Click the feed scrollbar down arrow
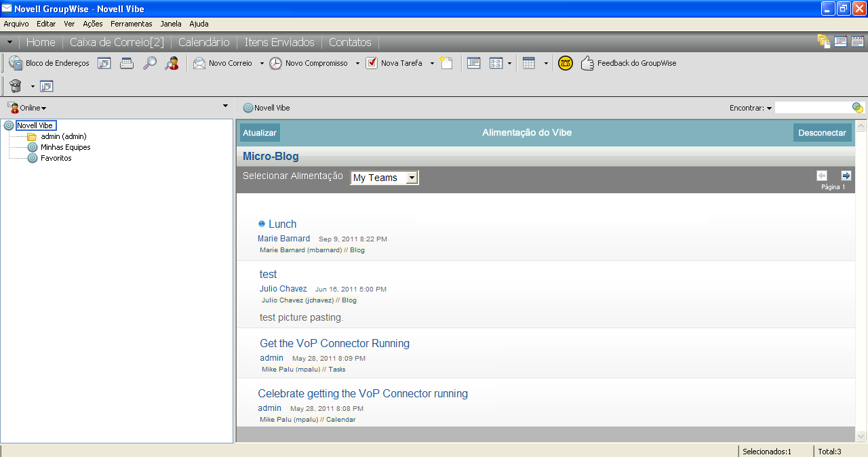Image resolution: width=868 pixels, height=457 pixels. click(x=861, y=437)
